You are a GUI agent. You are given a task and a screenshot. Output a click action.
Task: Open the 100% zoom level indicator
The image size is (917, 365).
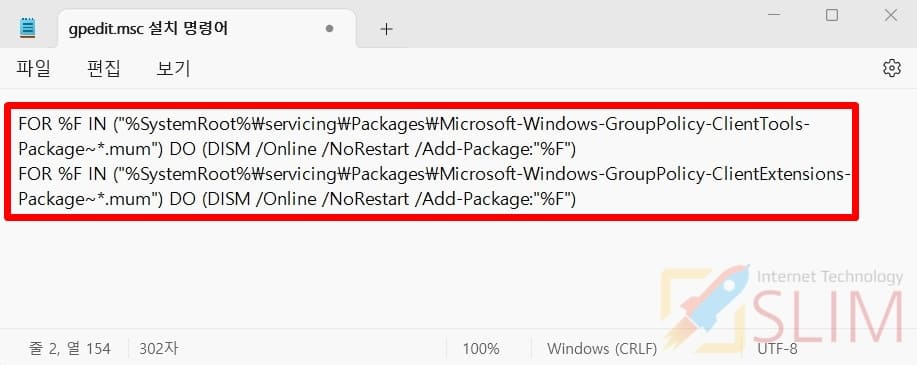(481, 349)
